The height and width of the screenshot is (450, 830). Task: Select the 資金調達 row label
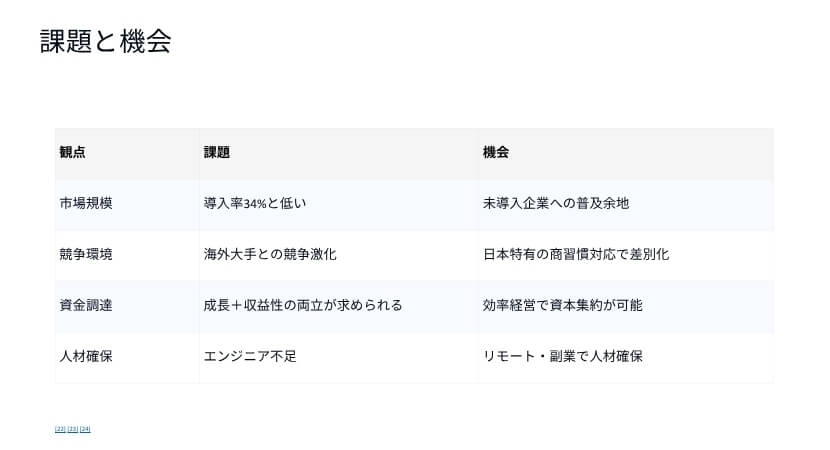pos(86,305)
